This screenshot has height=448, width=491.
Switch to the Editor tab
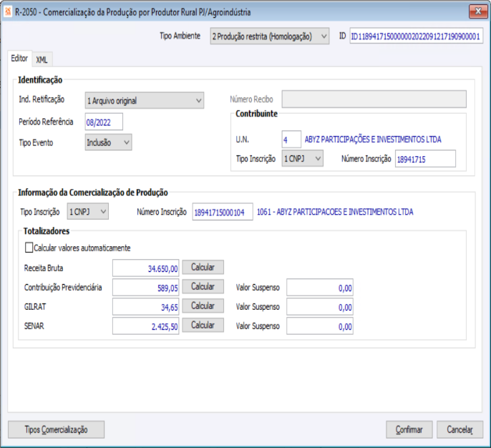click(x=19, y=59)
